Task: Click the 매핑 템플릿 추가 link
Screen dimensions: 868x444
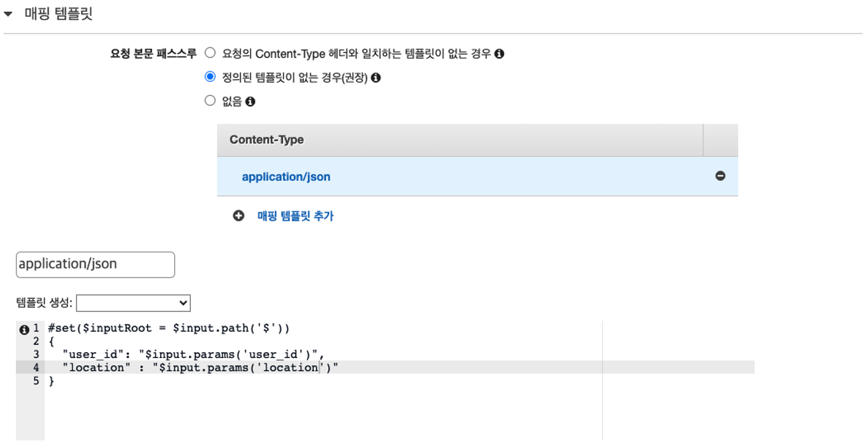Action: point(295,216)
